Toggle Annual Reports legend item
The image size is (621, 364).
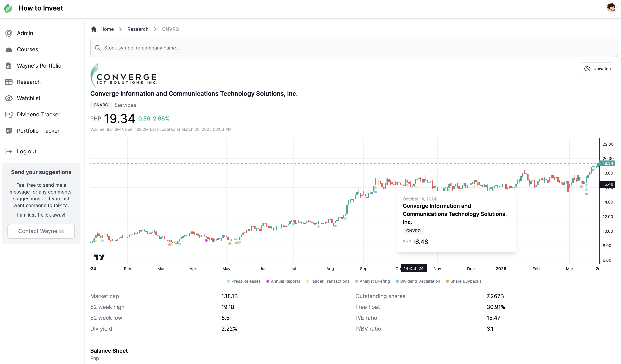coord(283,281)
